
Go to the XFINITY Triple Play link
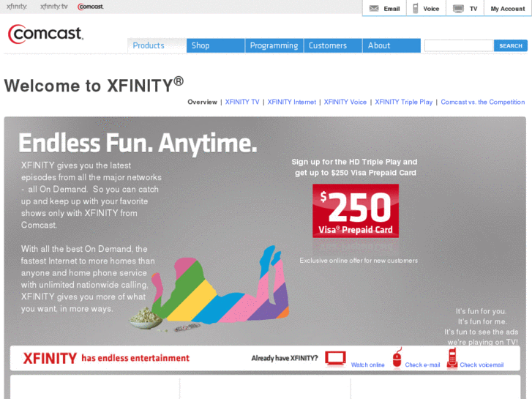pos(403,102)
